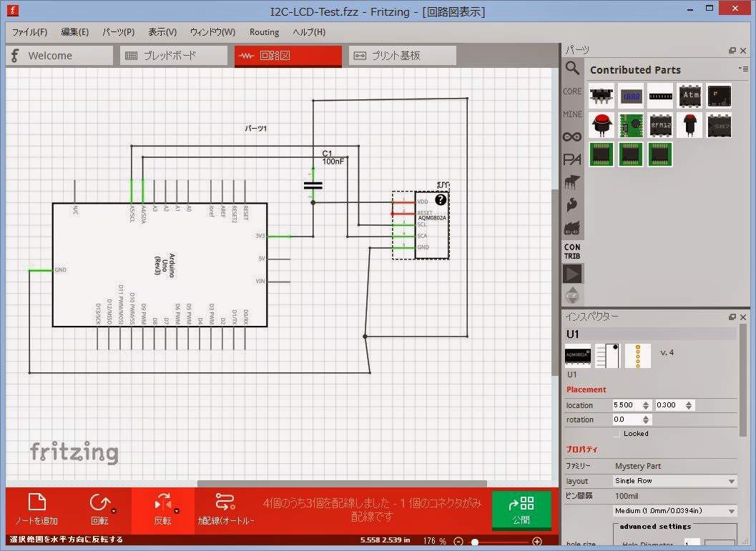Select the MINE parts bin

coord(572,114)
